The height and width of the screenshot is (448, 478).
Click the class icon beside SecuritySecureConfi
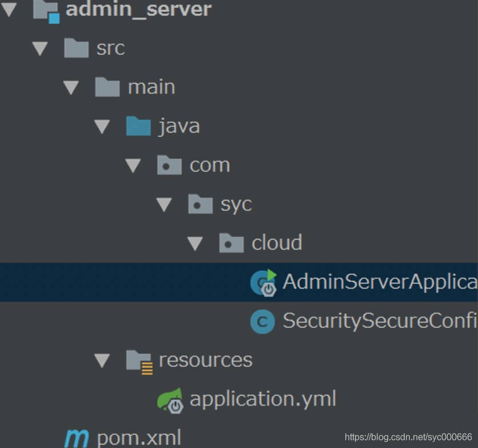[x=262, y=321]
